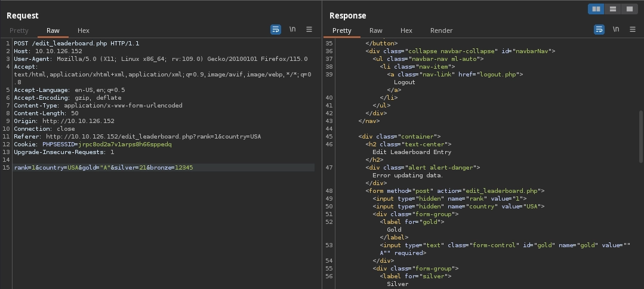The height and width of the screenshot is (289, 644).
Task: Switch to the Response Raw tab
Action: [375, 30]
